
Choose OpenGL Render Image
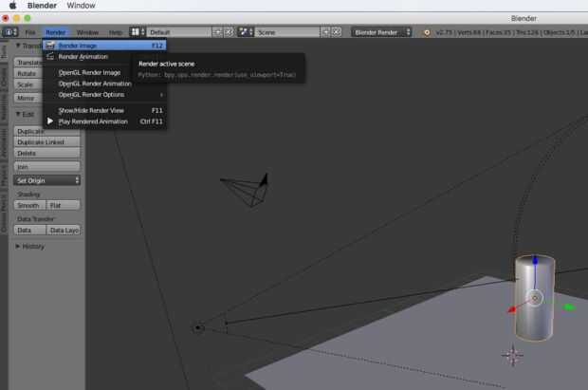[104, 72]
